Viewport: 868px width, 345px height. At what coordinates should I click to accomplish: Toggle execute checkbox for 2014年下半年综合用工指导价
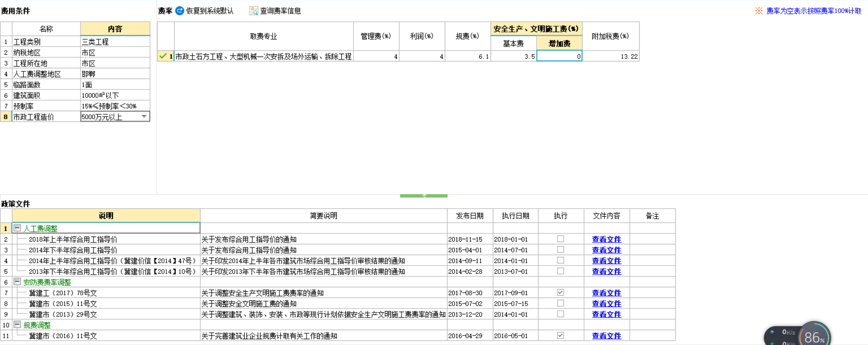561,250
